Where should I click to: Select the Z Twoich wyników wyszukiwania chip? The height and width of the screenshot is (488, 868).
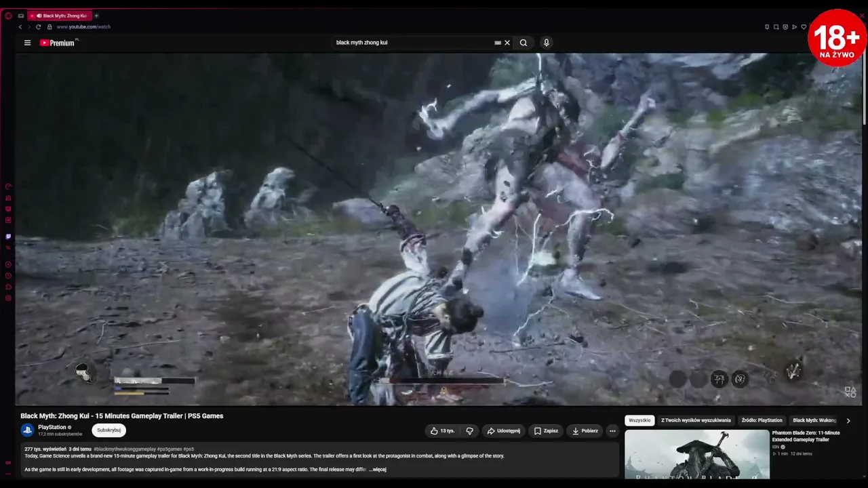(696, 420)
